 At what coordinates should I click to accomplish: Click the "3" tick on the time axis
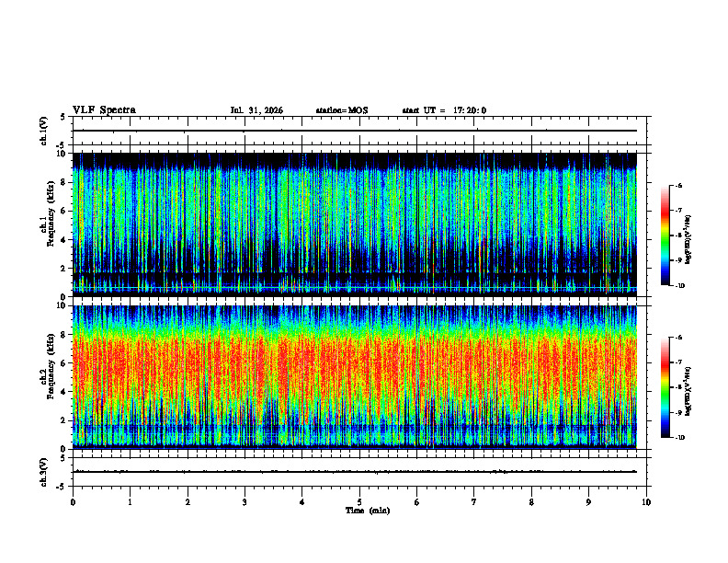click(x=245, y=502)
